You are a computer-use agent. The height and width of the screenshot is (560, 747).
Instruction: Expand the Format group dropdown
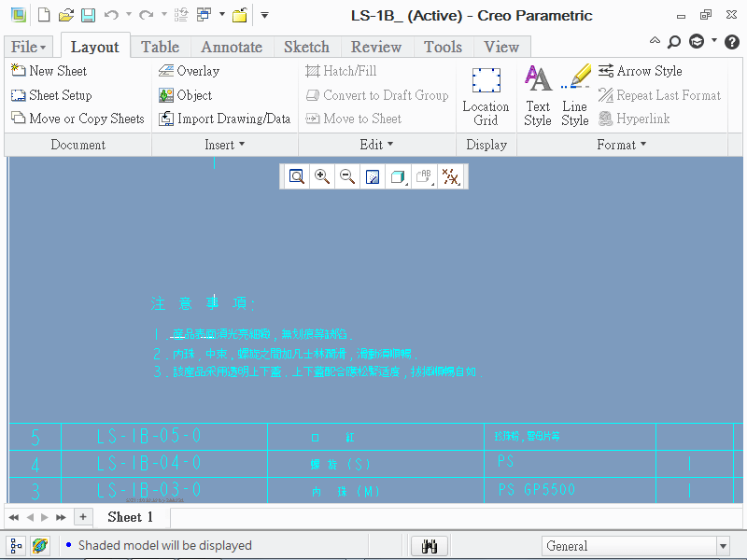pyautogui.click(x=622, y=145)
